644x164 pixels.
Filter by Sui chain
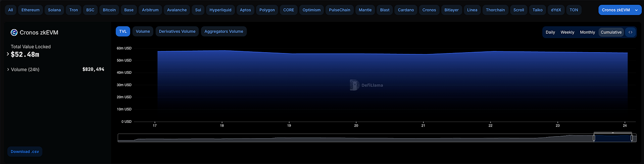[x=198, y=10]
